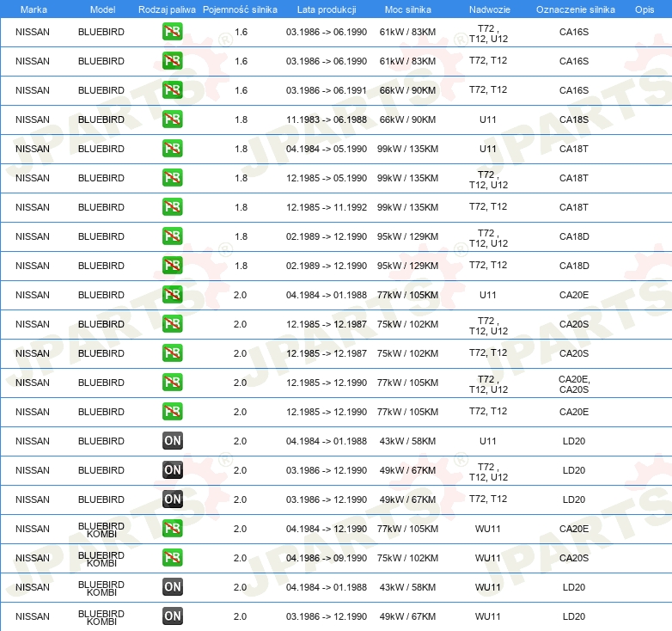672x631 pixels.
Task: Click the date range 04.1984 -> 12.1990
Action: click(327, 529)
